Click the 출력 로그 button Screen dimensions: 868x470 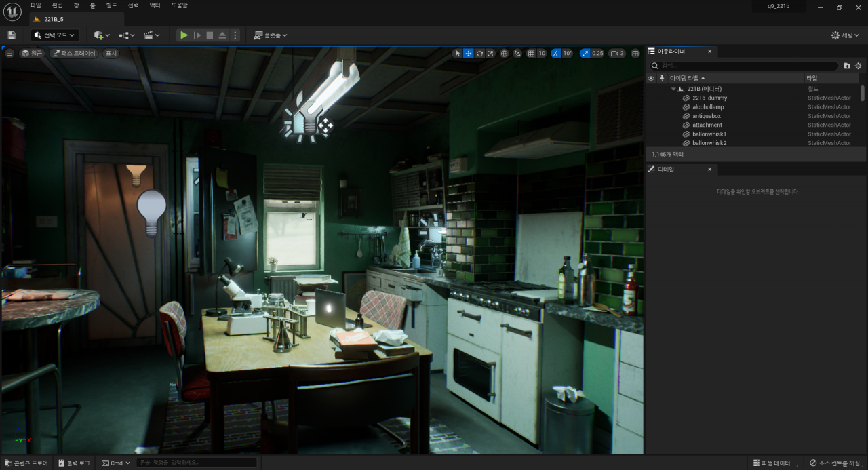coord(75,463)
